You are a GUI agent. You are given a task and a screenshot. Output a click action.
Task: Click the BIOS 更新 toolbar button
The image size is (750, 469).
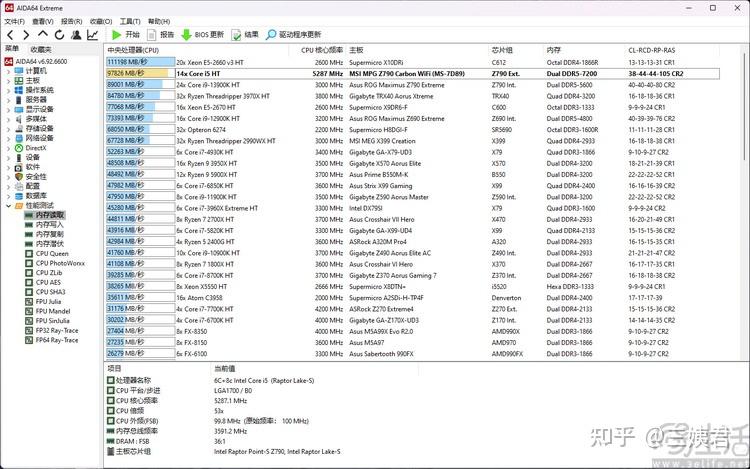203,35
